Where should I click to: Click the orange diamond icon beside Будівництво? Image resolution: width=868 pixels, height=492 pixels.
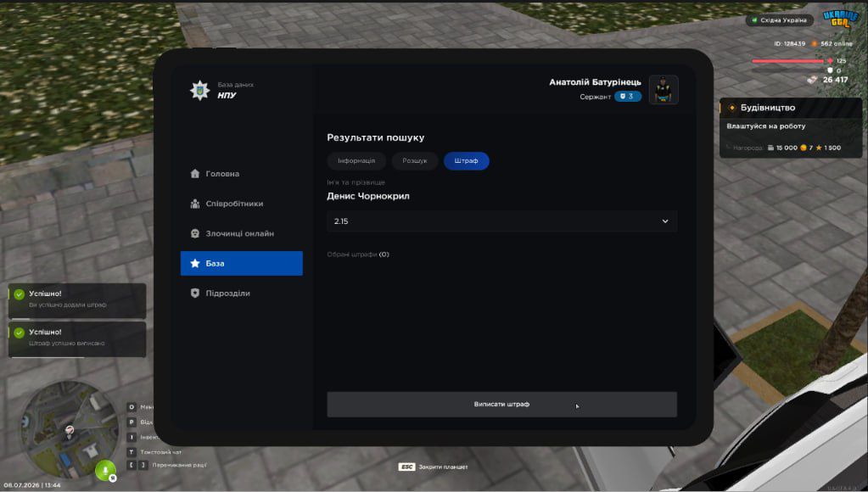732,108
